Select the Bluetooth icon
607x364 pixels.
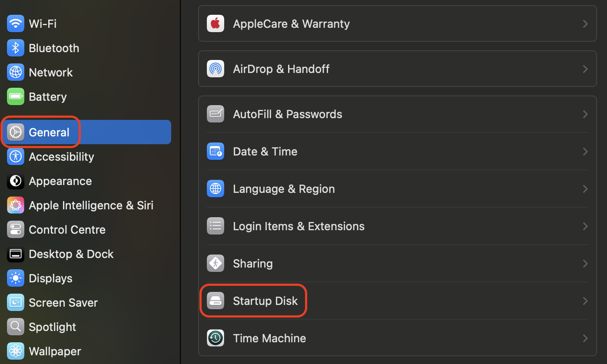click(15, 48)
